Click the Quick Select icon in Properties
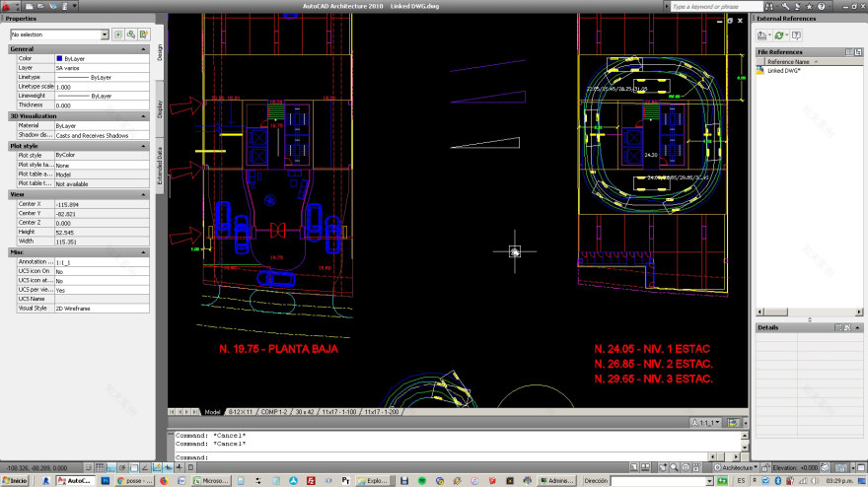This screenshot has height=487, width=868. point(143,35)
